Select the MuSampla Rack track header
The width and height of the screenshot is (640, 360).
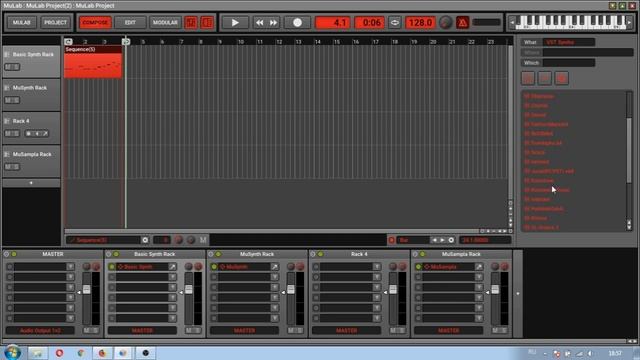(31, 161)
